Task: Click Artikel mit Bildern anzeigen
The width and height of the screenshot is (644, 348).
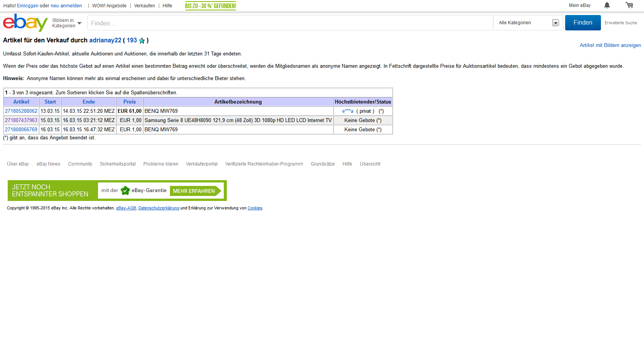Action: pyautogui.click(x=610, y=45)
